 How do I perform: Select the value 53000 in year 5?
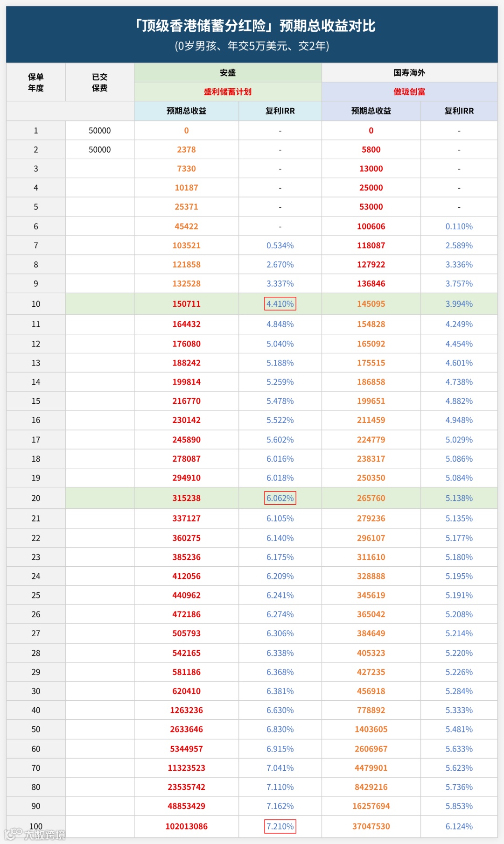(371, 207)
